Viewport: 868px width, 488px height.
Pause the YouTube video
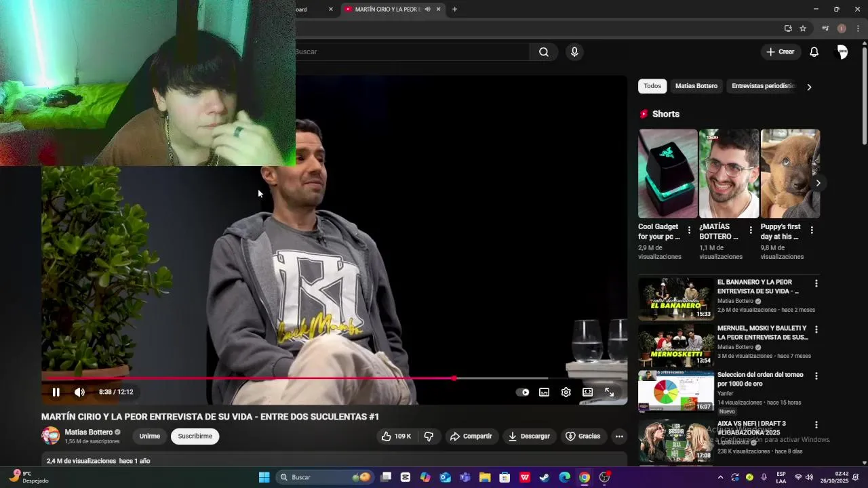coord(56,392)
